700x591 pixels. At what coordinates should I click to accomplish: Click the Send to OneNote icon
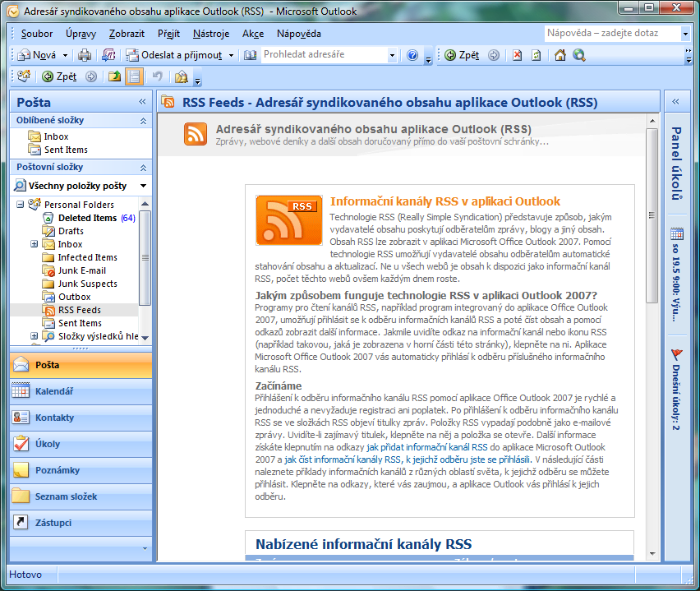point(109,55)
